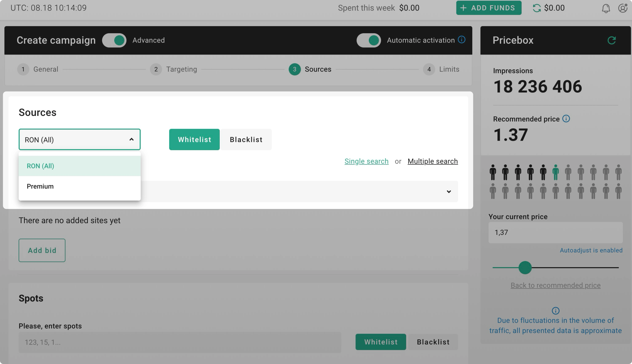Click the green person figure icon
Screen dimensions: 632x364
tap(556, 172)
